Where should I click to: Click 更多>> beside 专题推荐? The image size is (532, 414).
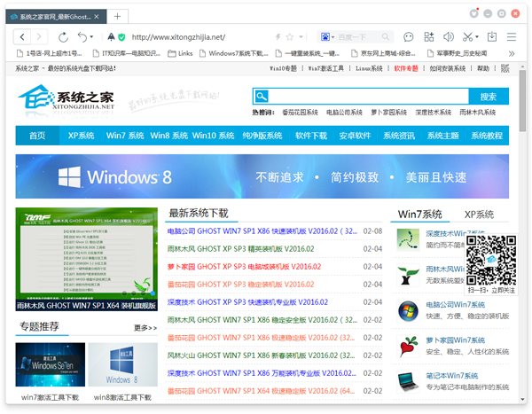pos(145,328)
